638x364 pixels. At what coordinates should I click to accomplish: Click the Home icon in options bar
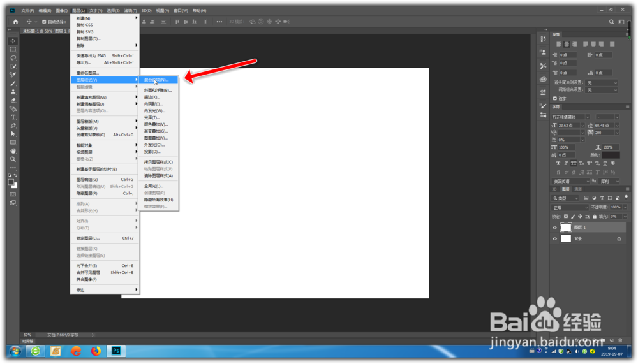click(x=15, y=22)
